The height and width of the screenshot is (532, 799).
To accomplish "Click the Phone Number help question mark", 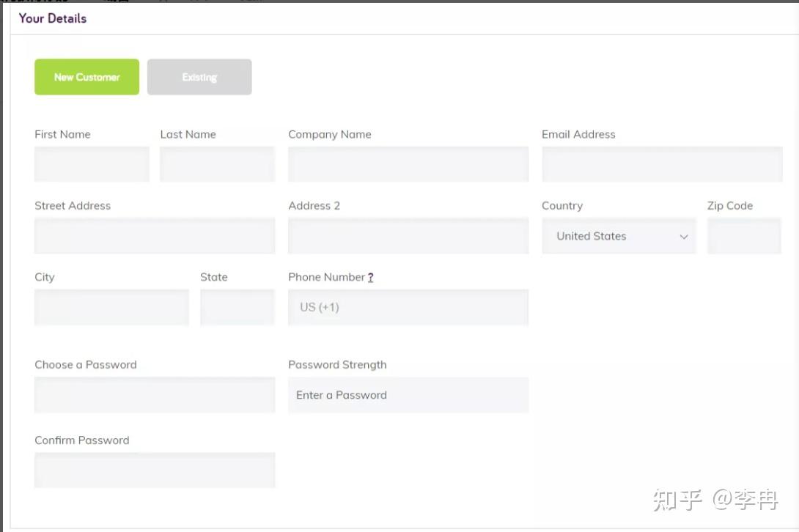I will tap(371, 278).
